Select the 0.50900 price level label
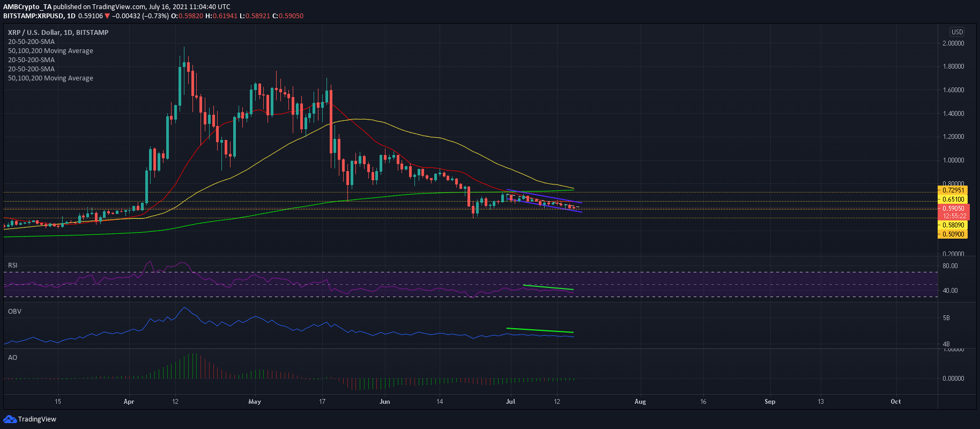Screen dimensions: 980x429 pos(953,234)
